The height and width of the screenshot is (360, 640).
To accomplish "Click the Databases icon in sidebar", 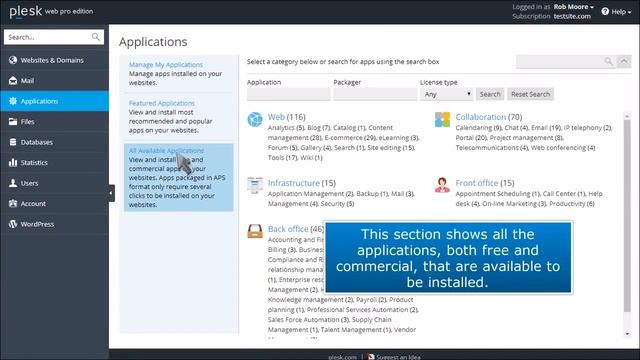I will (13, 142).
